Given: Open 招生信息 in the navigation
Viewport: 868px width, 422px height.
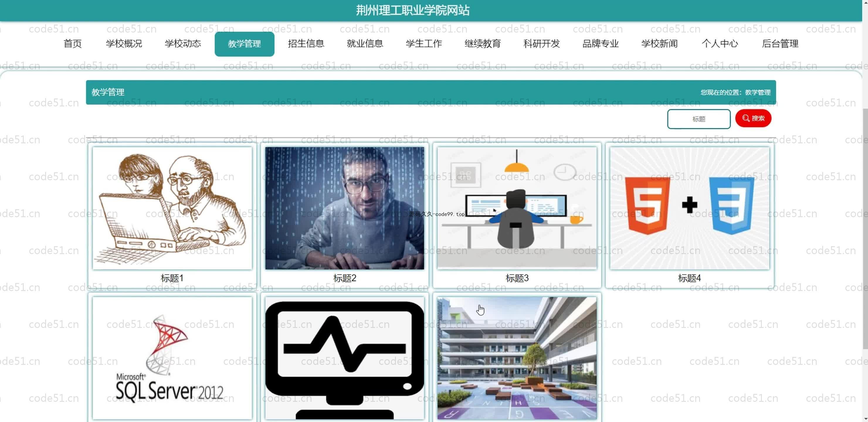Looking at the screenshot, I should pyautogui.click(x=306, y=44).
